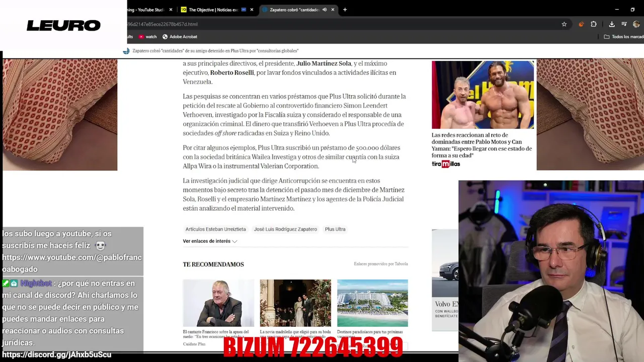Open the Artículos Esteban Urreiztieta tag

click(215, 229)
